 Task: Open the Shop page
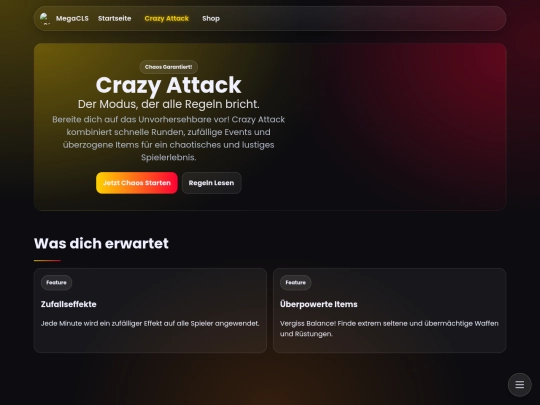click(211, 18)
